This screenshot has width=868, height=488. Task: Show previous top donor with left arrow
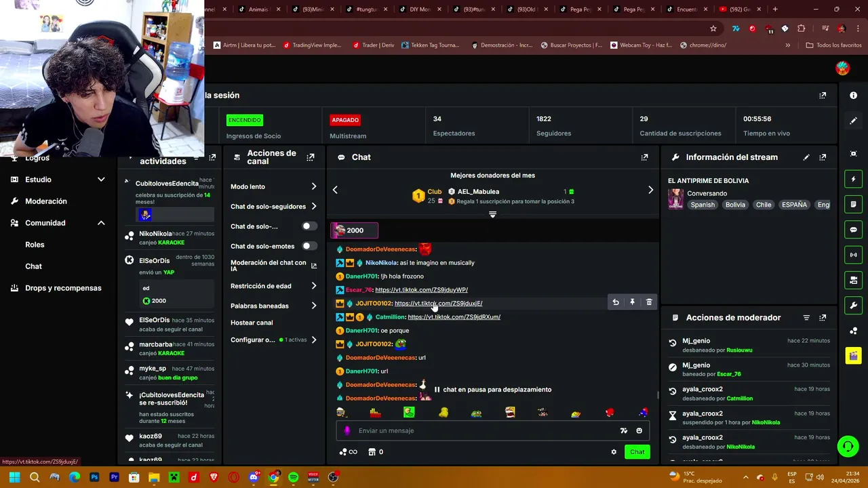pyautogui.click(x=335, y=190)
